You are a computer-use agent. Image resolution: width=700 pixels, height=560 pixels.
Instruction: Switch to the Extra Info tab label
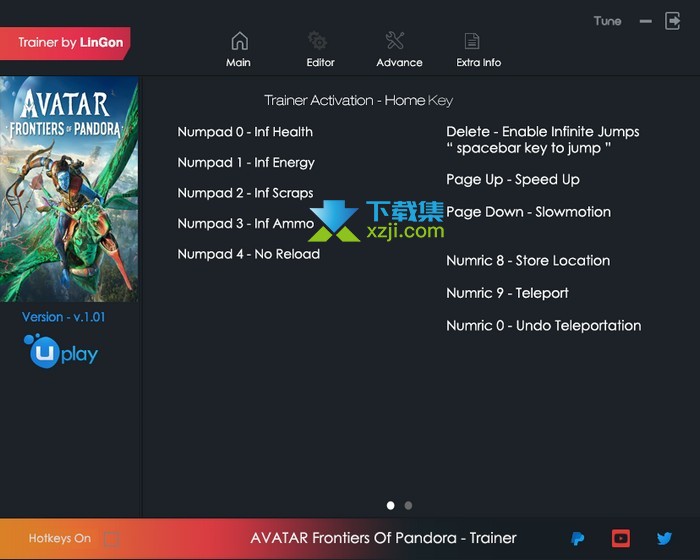coord(479,63)
